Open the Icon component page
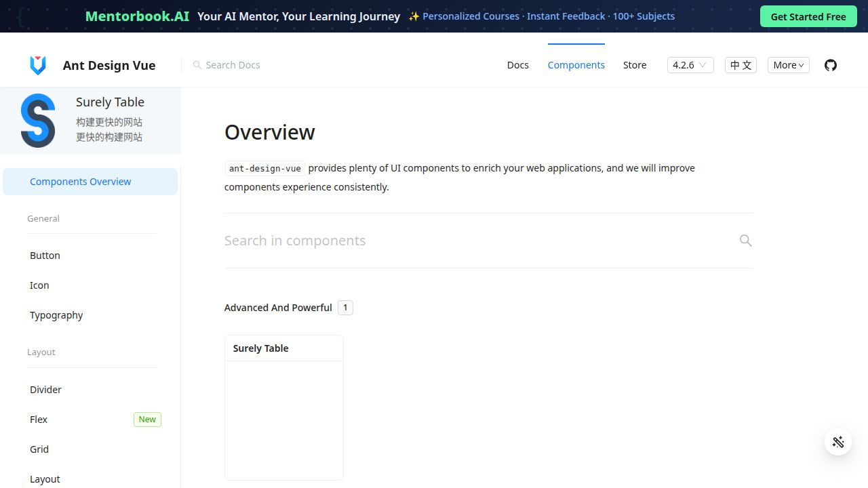This screenshot has height=488, width=868. [90, 285]
